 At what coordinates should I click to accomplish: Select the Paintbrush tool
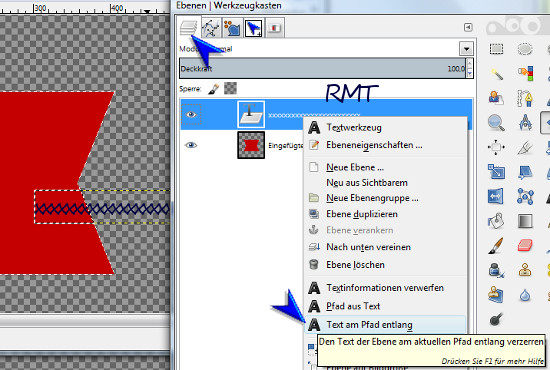coord(496,245)
